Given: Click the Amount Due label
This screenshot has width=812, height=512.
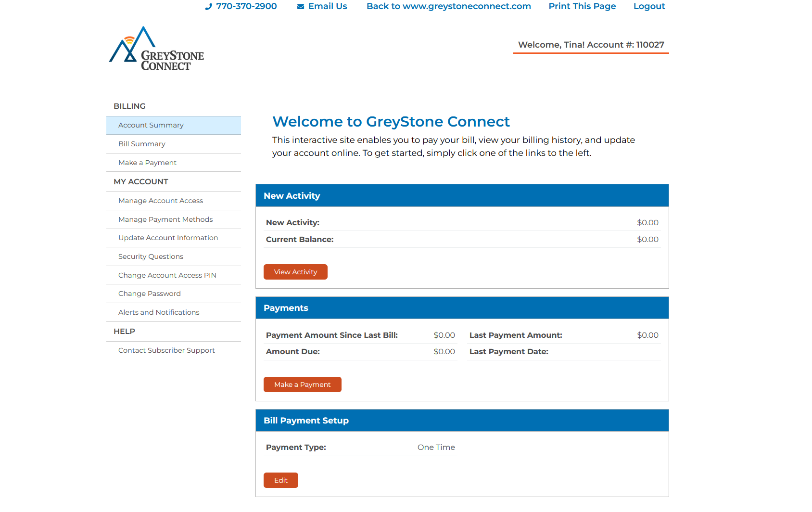Looking at the screenshot, I should [x=293, y=352].
